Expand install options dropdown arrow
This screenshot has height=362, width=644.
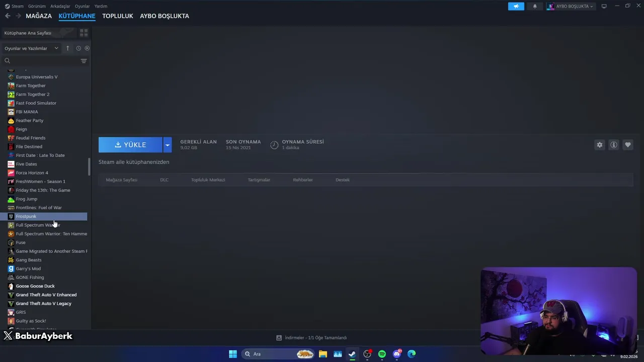(x=168, y=145)
